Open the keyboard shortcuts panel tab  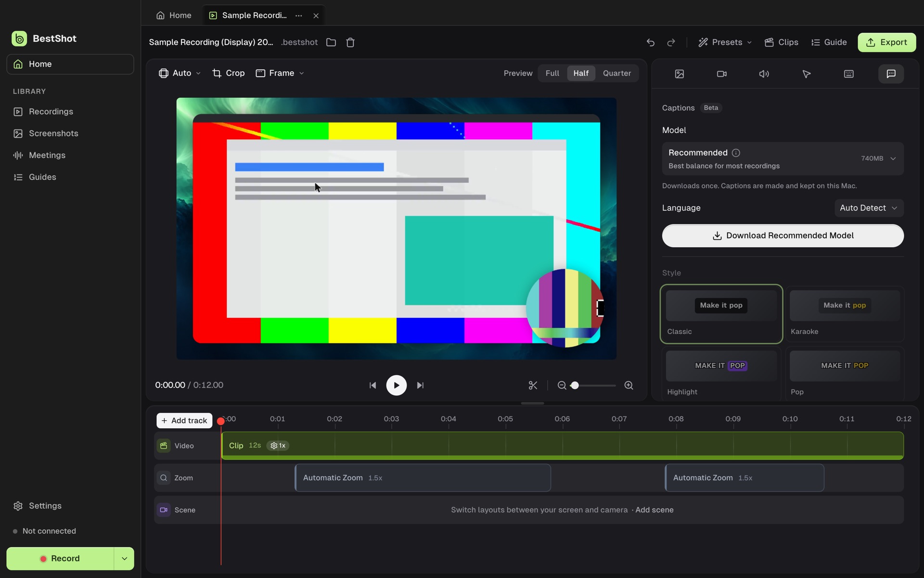(848, 74)
